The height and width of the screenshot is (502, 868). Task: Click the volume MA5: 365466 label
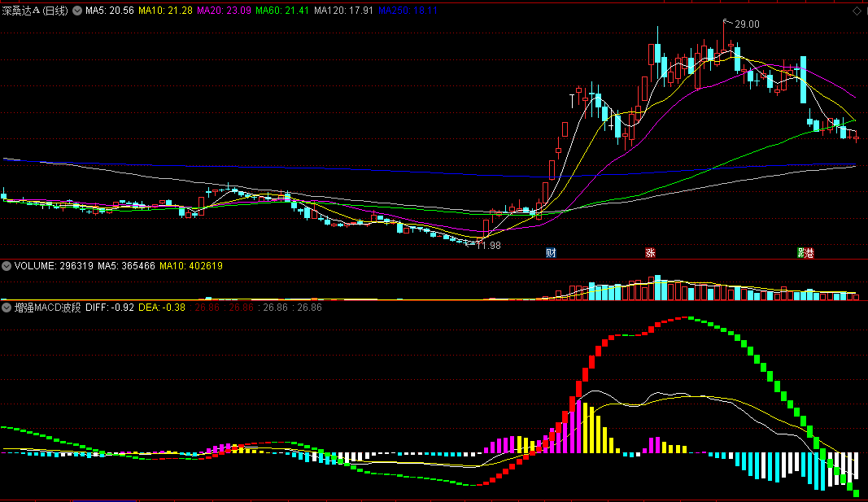126,266
